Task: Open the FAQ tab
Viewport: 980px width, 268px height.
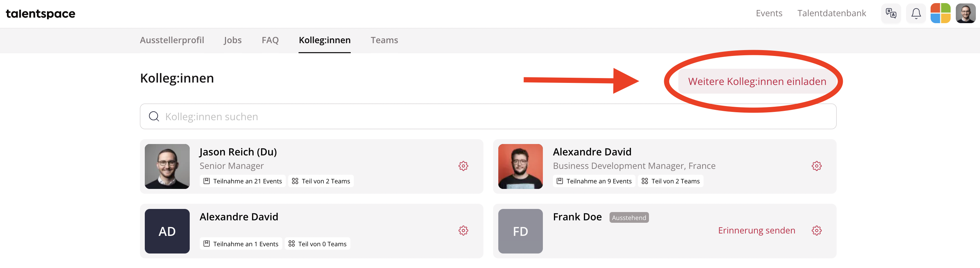Action: pos(270,40)
